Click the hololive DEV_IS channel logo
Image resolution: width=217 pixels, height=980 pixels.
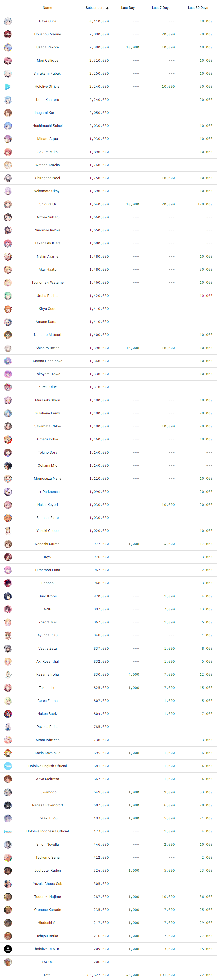point(8,949)
